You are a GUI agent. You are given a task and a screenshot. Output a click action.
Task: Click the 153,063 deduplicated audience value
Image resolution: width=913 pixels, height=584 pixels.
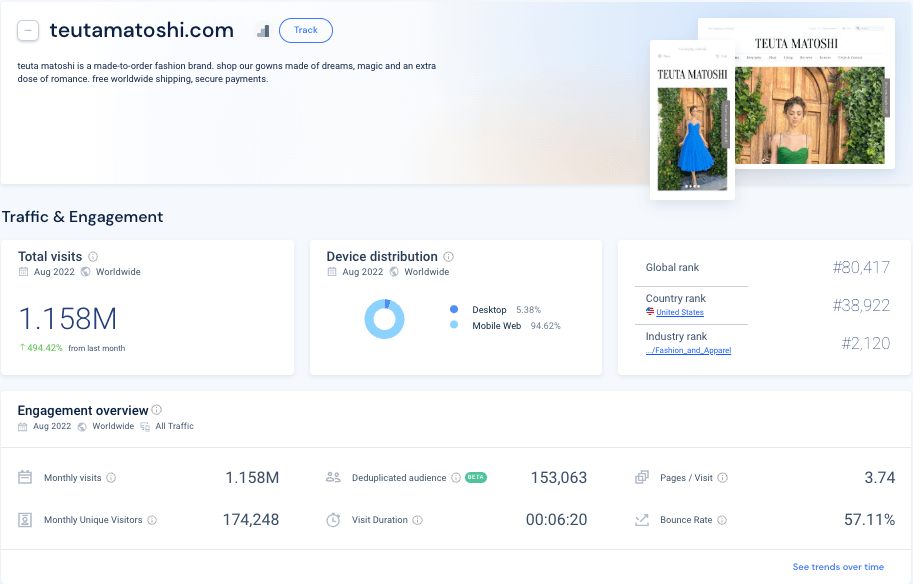pyautogui.click(x=559, y=477)
